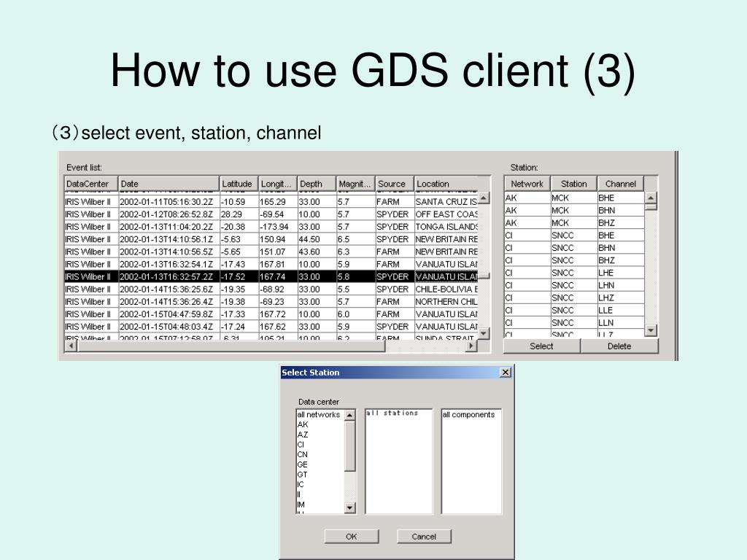Click network list scroll up arrow
This screenshot has height=560, width=747.
349,415
